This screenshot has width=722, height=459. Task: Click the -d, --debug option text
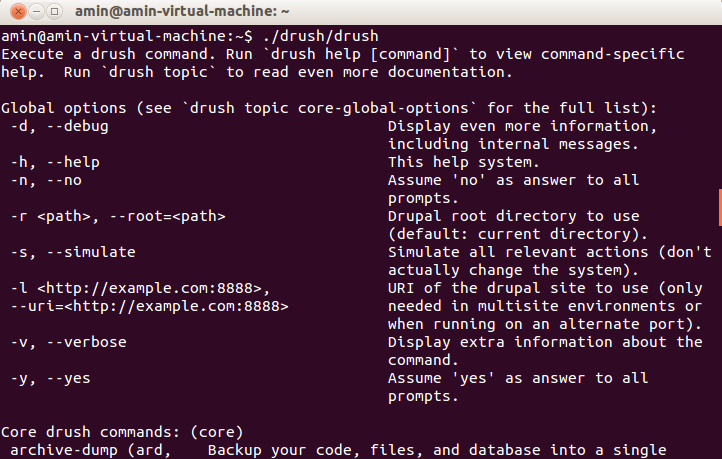point(59,126)
